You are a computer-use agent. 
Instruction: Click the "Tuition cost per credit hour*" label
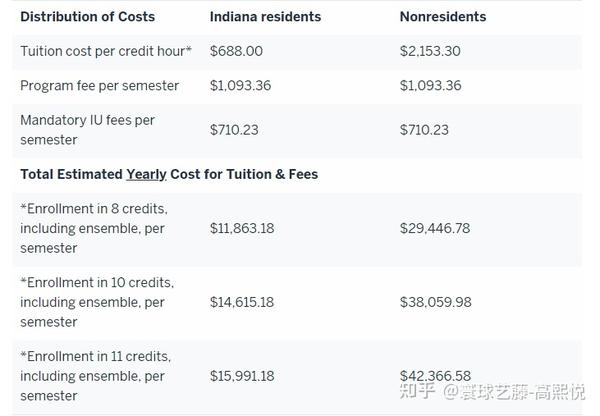pos(106,51)
